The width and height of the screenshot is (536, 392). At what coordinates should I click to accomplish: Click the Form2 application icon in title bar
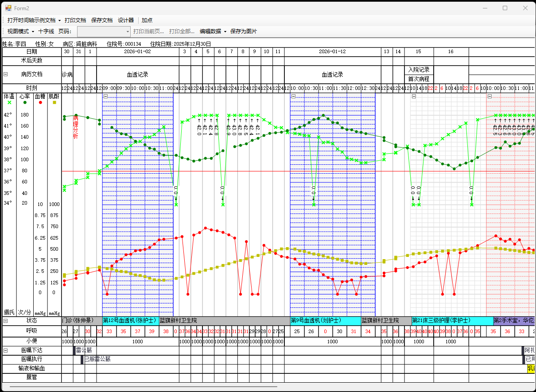click(x=8, y=8)
